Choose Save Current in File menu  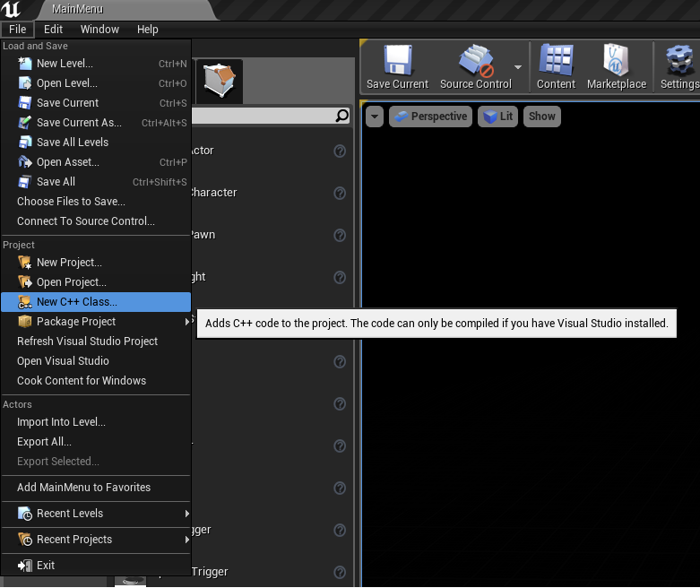pos(96,103)
